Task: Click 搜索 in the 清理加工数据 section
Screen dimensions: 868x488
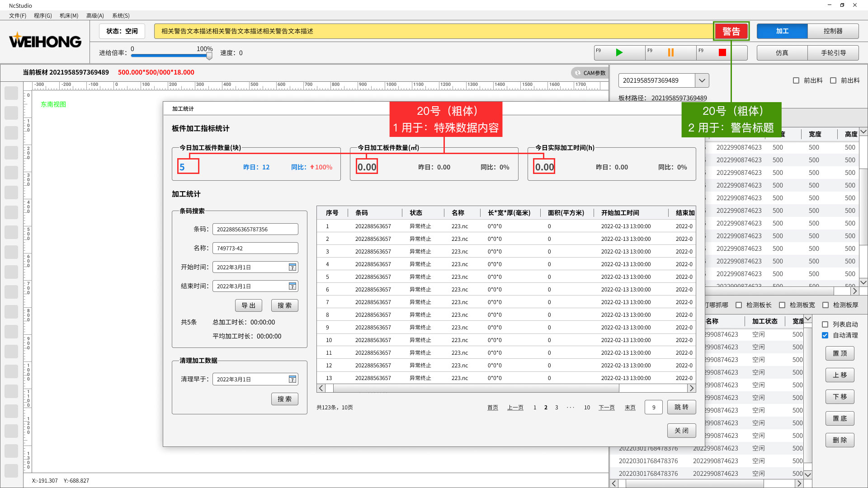Action: click(x=285, y=399)
